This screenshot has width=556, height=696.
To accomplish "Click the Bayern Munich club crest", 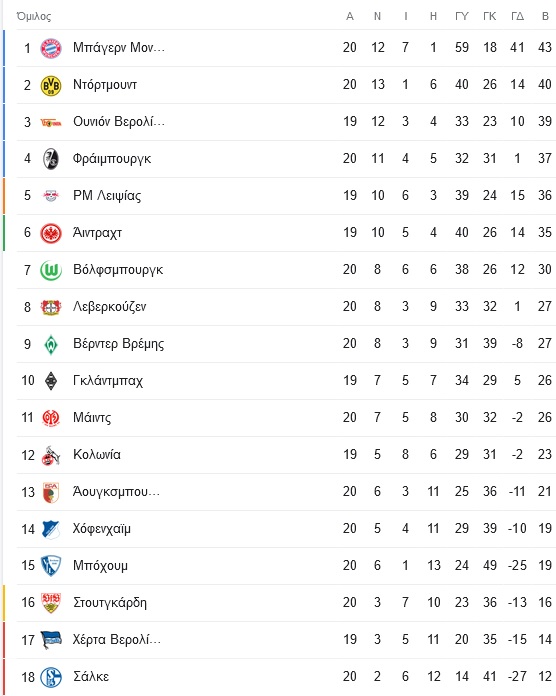I will click(x=51, y=48).
